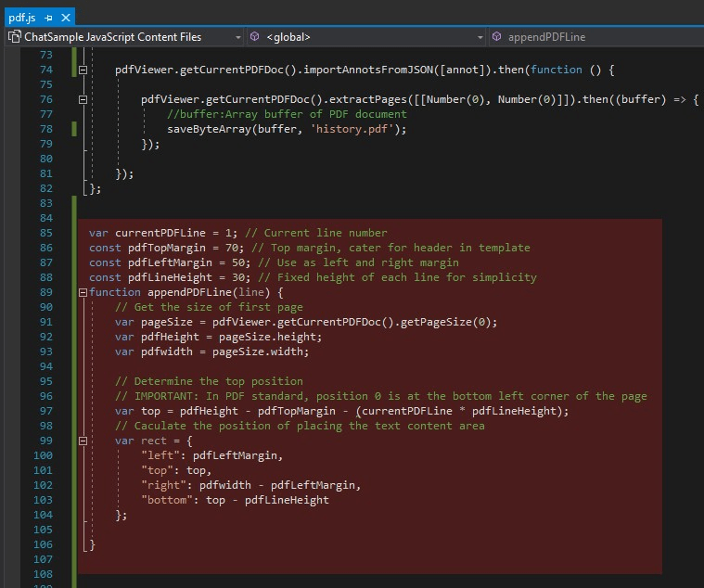This screenshot has width=704, height=588.
Task: Click the "bottom" key on line 103
Action: point(167,500)
